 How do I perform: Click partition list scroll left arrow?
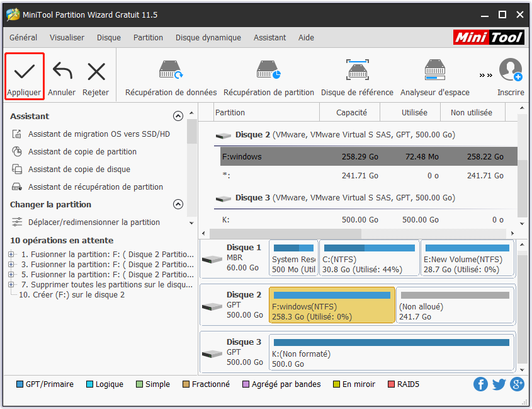pos(203,233)
